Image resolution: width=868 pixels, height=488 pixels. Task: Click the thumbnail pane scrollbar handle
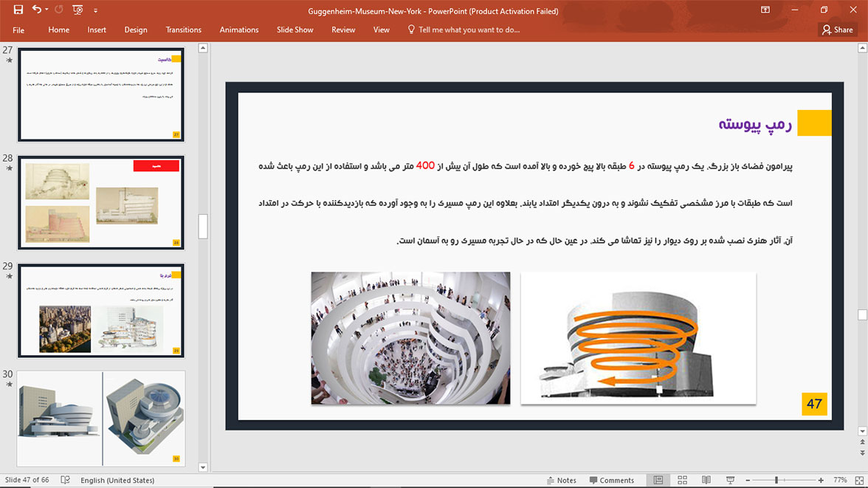[203, 227]
